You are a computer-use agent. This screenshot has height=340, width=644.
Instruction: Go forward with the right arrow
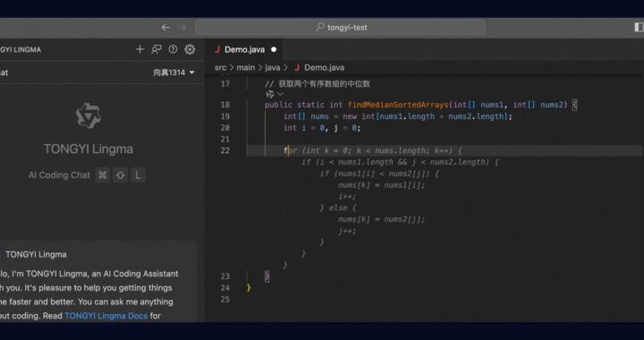coord(182,28)
